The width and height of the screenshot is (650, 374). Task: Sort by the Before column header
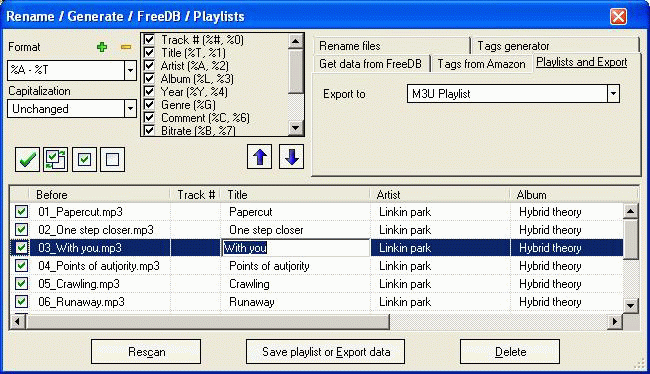99,194
